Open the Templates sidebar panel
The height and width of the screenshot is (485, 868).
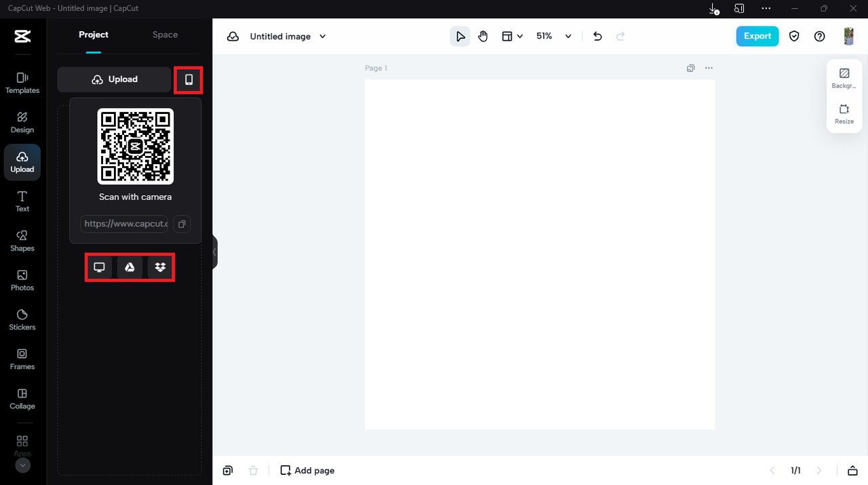22,83
